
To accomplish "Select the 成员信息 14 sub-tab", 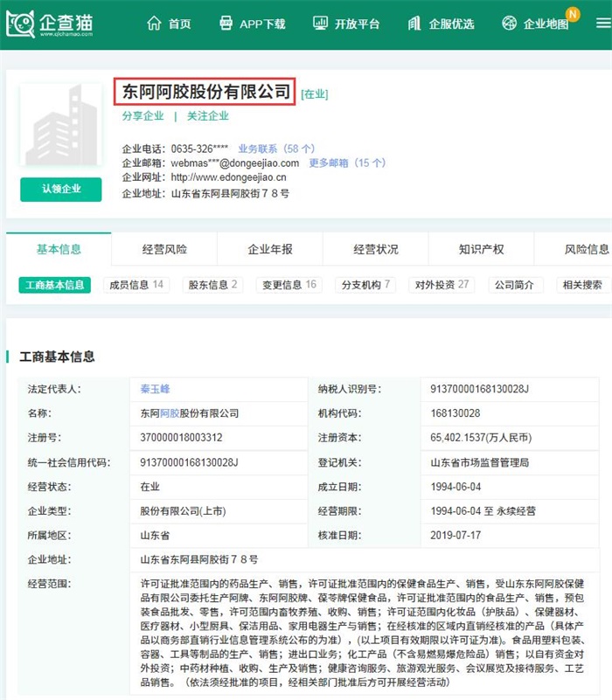I will 136,285.
